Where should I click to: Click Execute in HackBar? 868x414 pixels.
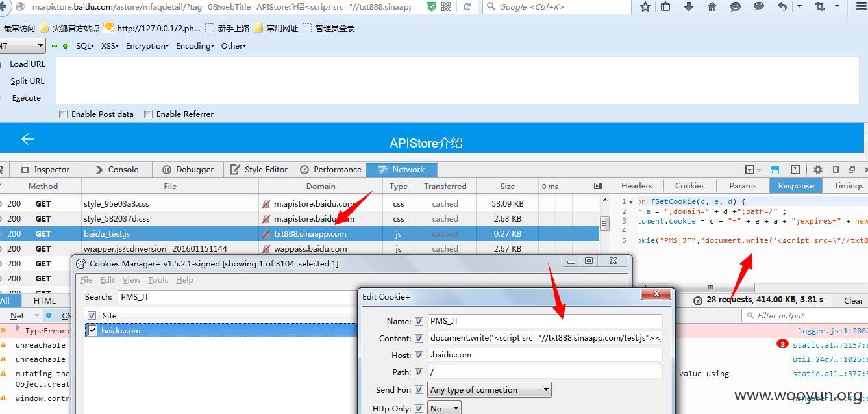tap(26, 98)
